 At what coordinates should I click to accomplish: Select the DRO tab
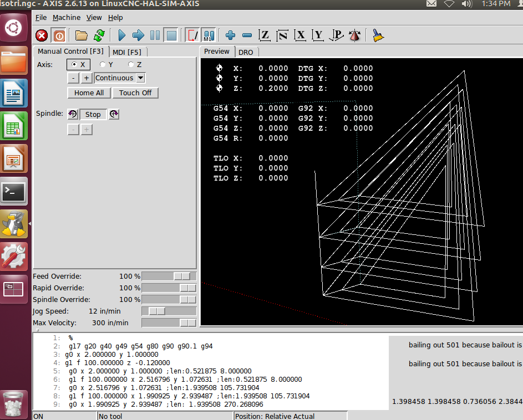click(246, 52)
